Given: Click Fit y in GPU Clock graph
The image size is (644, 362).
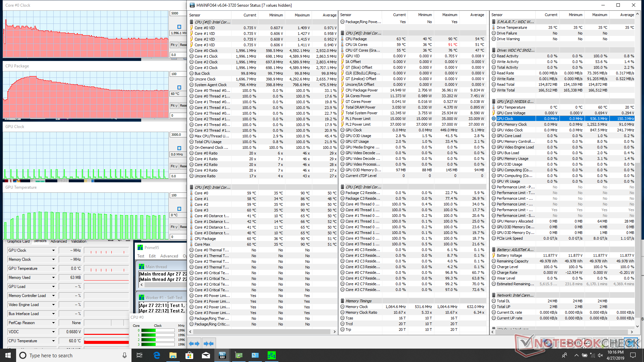Looking at the screenshot, I should [174, 166].
